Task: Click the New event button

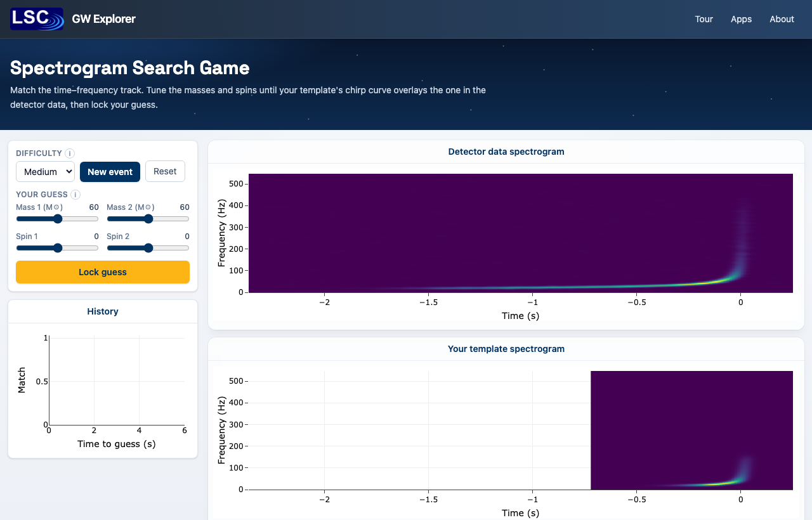Action: coord(110,171)
